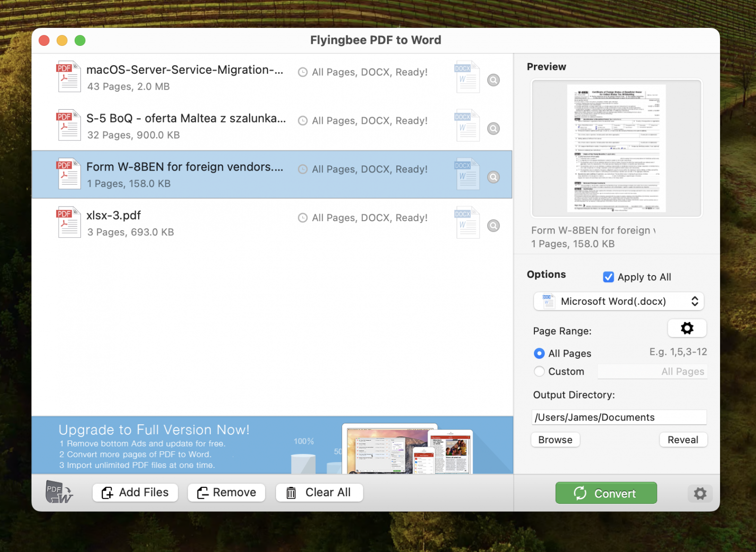Click DOCX output icon for xlsx-3.pdf
This screenshot has height=552, width=756.
467,223
